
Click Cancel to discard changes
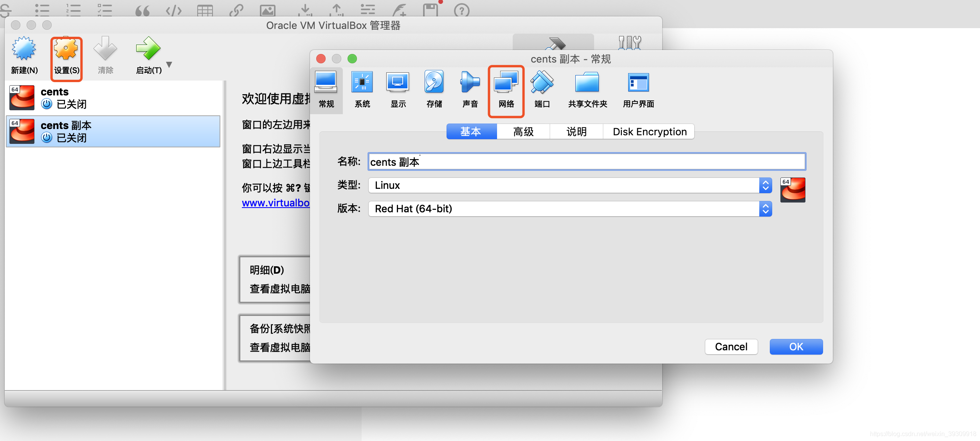[x=732, y=347]
